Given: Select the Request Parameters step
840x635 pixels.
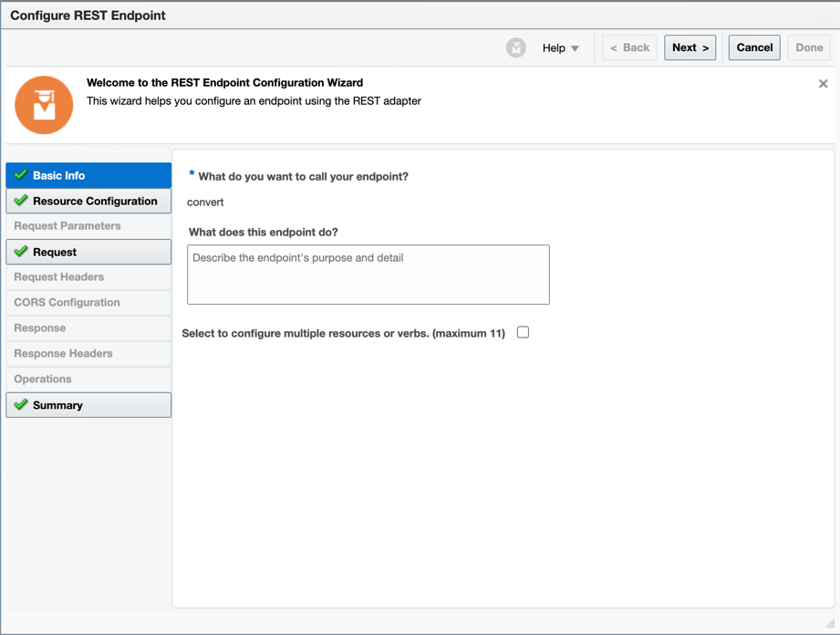Looking at the screenshot, I should click(x=68, y=226).
